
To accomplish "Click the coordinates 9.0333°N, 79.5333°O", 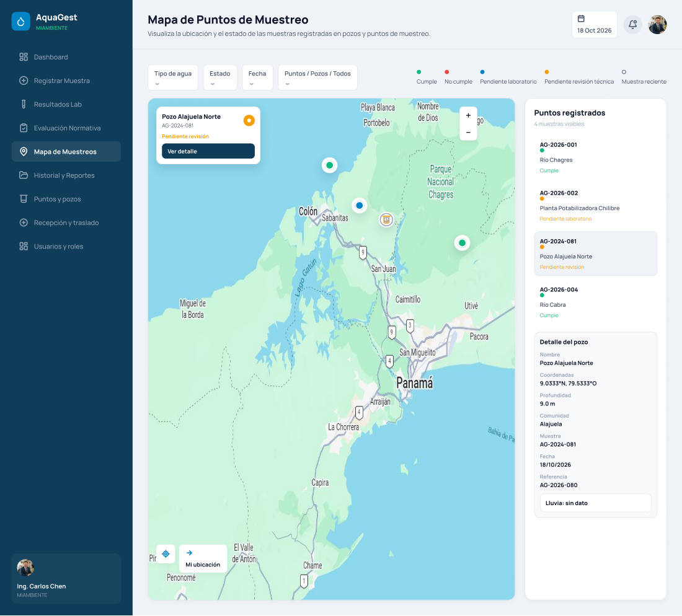I will click(568, 384).
